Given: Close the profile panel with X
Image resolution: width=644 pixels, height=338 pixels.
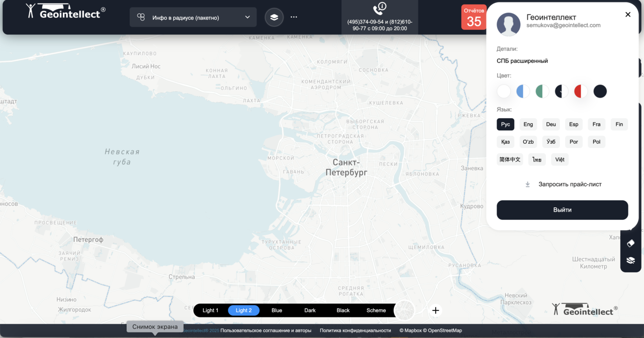Looking at the screenshot, I should pos(628,15).
